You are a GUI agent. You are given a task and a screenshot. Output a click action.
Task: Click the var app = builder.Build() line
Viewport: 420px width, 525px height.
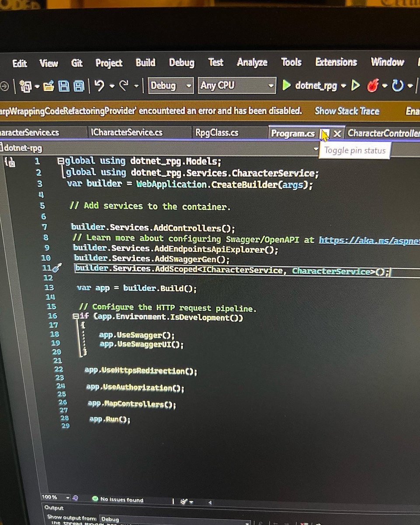pyautogui.click(x=137, y=289)
